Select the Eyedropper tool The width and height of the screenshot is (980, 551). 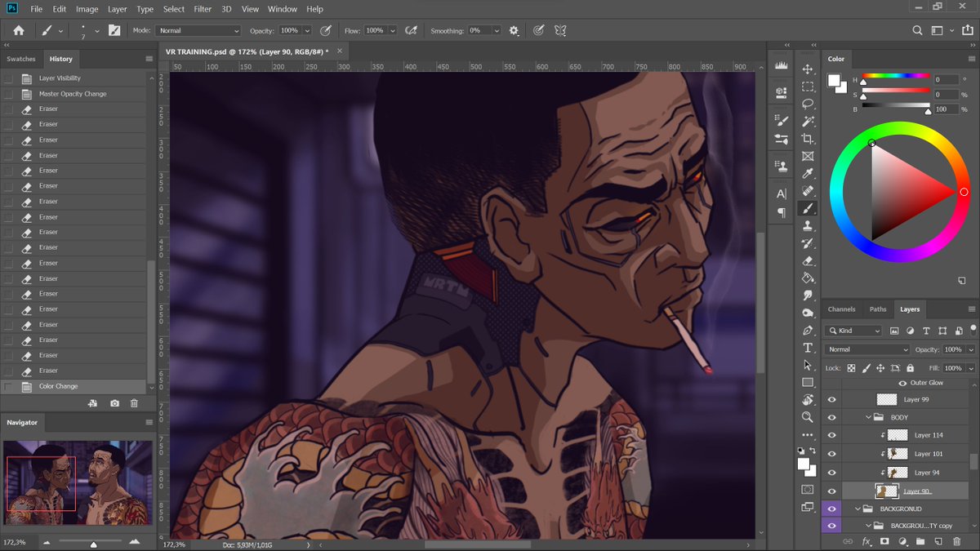tap(808, 174)
